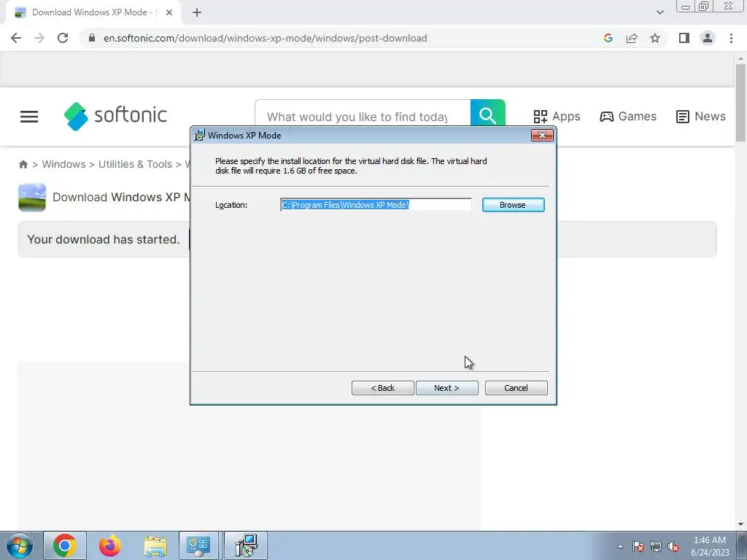This screenshot has width=747, height=560.
Task: Open File Explorer from the taskbar
Action: point(155,545)
